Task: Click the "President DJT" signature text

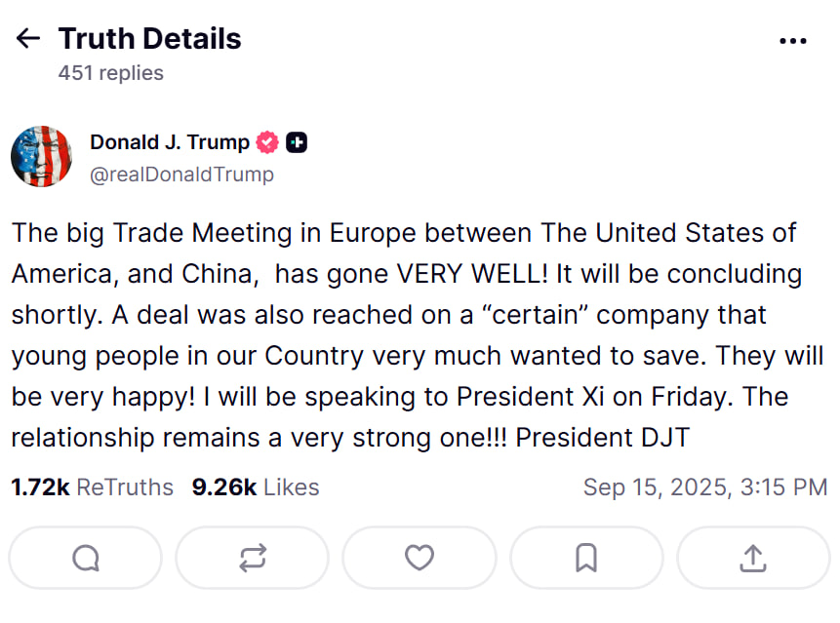Action: 602,438
